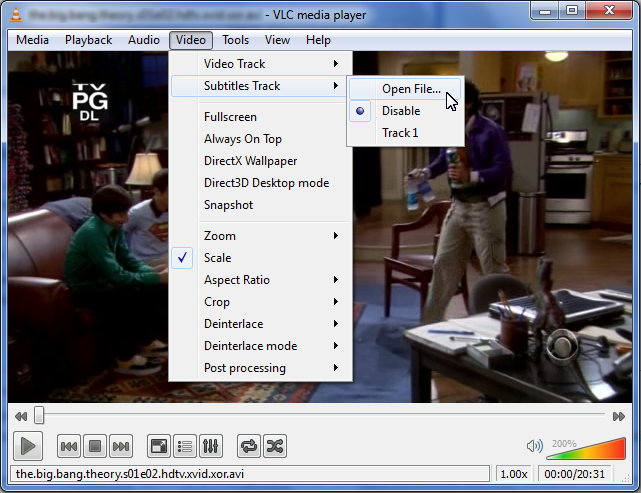Show the playlist icon

[x=184, y=446]
